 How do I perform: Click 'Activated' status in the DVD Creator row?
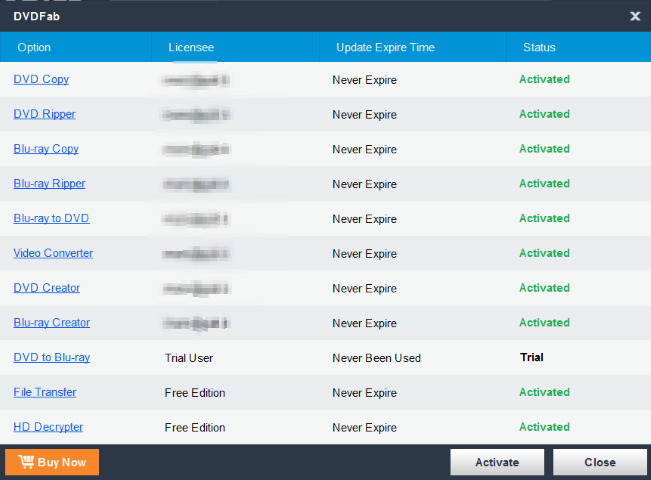(544, 288)
